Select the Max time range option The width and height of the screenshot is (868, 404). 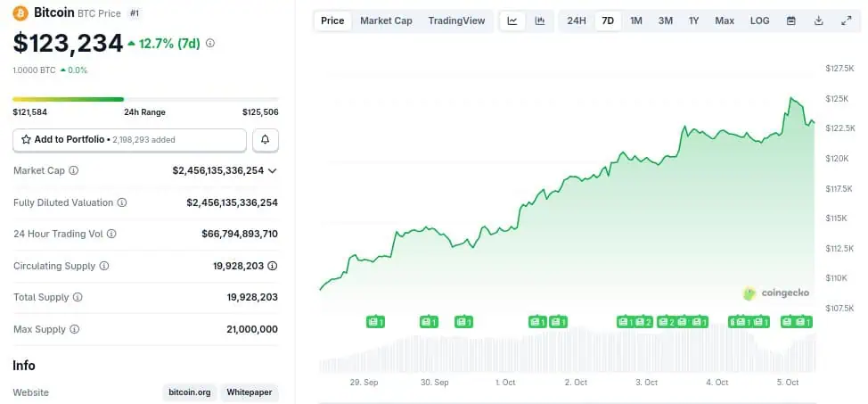(725, 21)
